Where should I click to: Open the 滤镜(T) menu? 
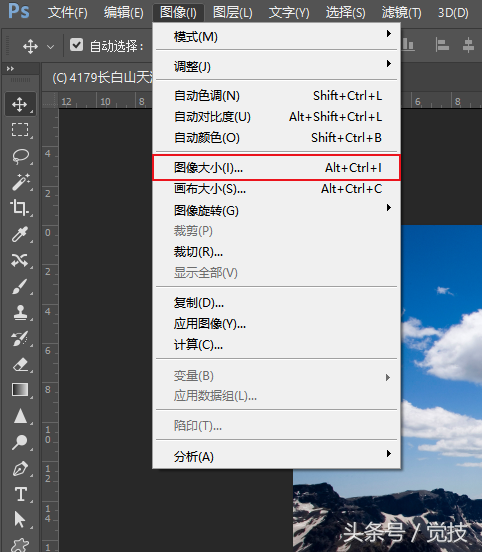point(401,13)
